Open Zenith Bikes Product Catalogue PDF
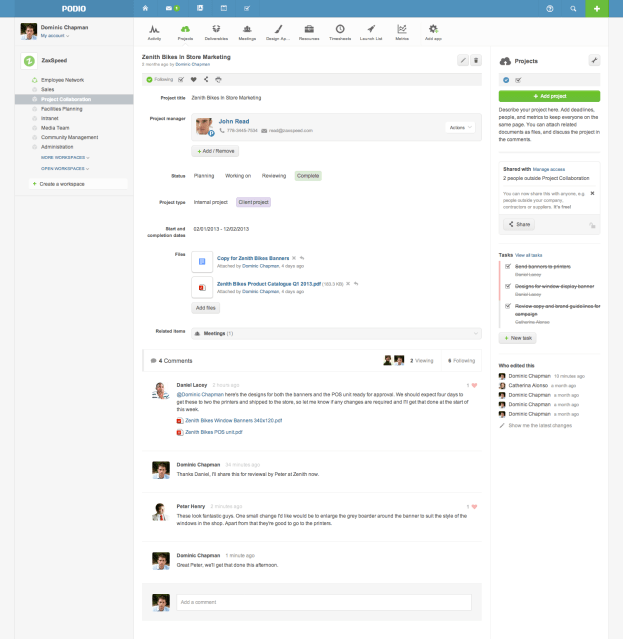Viewport: 623px width, 639px height. [269, 284]
